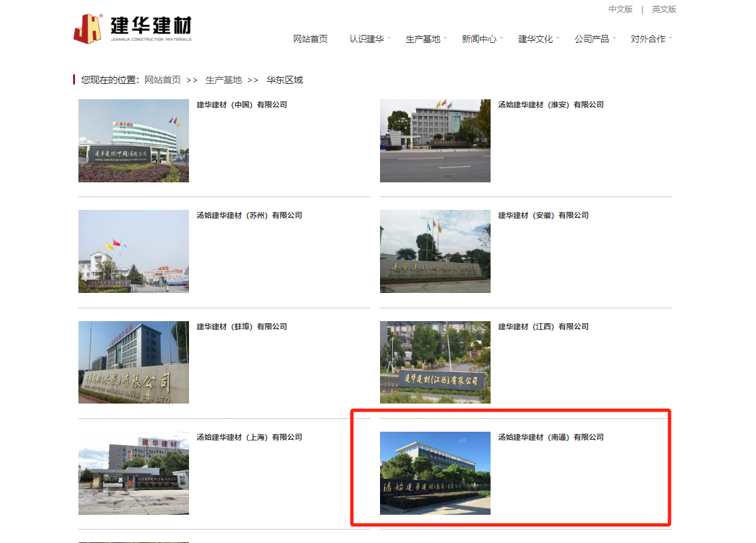Open the 汤始建华建材（南通）有限公司 link

click(x=551, y=437)
